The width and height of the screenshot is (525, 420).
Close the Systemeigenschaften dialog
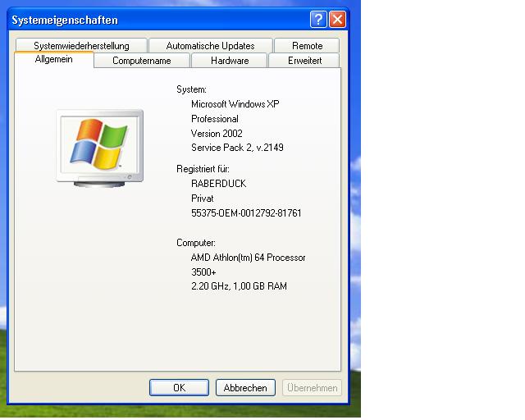pos(337,20)
